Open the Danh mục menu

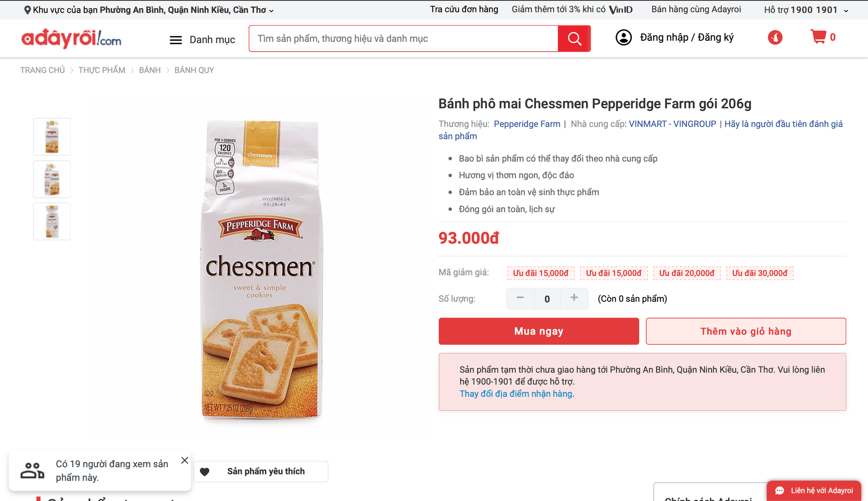pyautogui.click(x=202, y=39)
